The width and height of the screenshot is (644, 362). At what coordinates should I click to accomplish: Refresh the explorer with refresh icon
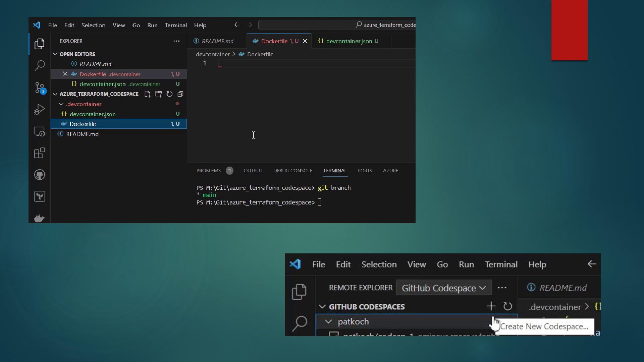[x=169, y=94]
